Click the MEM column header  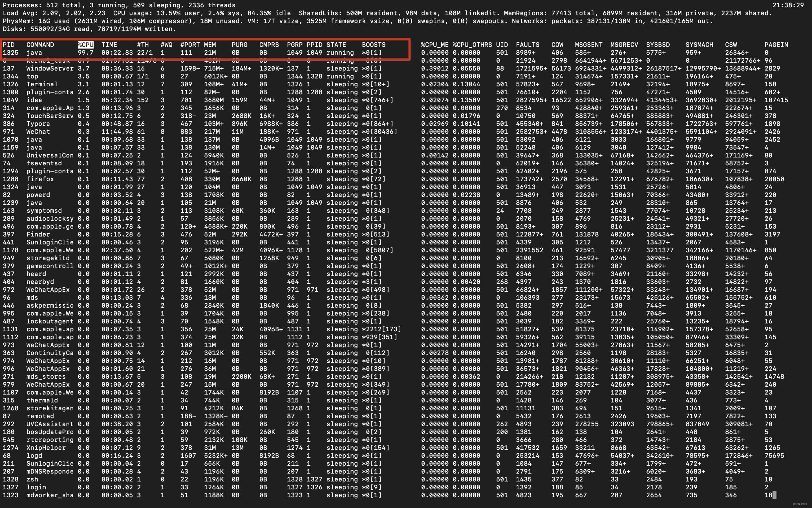coord(210,45)
